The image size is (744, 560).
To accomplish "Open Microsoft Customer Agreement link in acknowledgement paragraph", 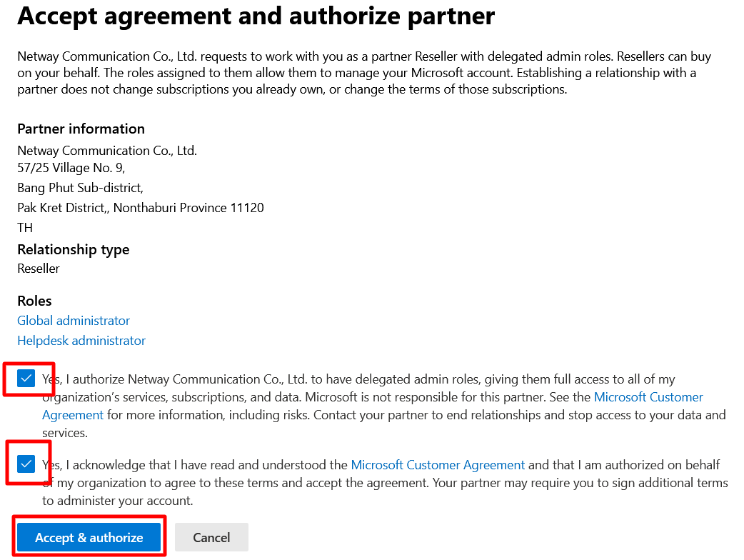I will click(x=438, y=464).
